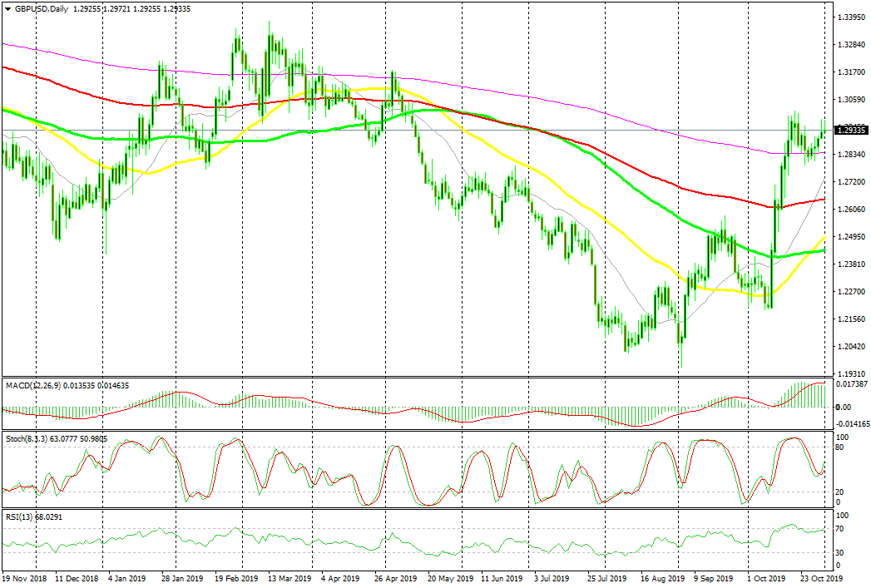Viewport: 871px width, 588px height.
Task: Click the Stoch(8,3,3) indicator label
Action: coord(30,437)
